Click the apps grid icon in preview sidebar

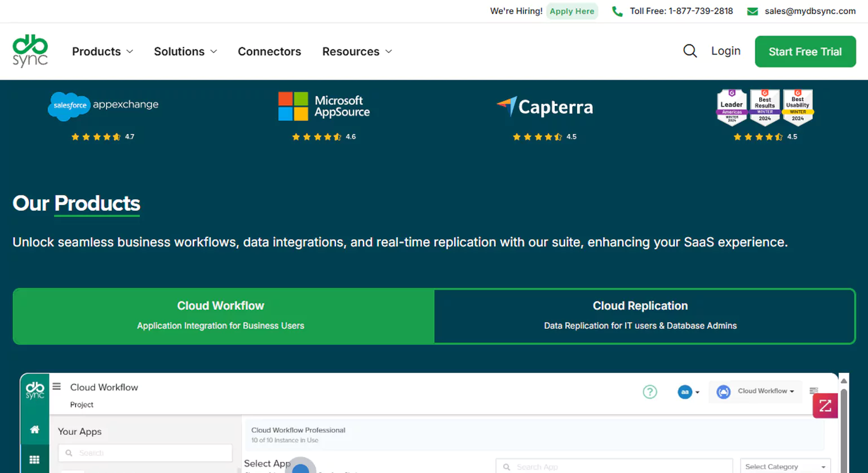[x=34, y=460]
